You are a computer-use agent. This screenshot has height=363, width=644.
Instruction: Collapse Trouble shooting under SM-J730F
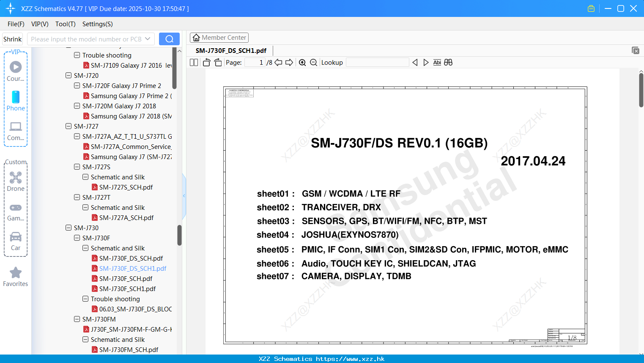[x=85, y=299]
